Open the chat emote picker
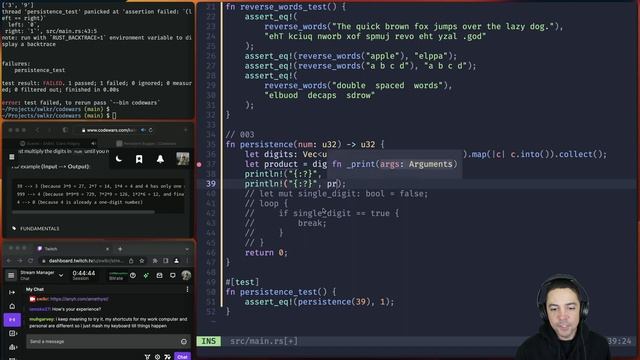The width and height of the screenshot is (640, 360). click(x=184, y=341)
